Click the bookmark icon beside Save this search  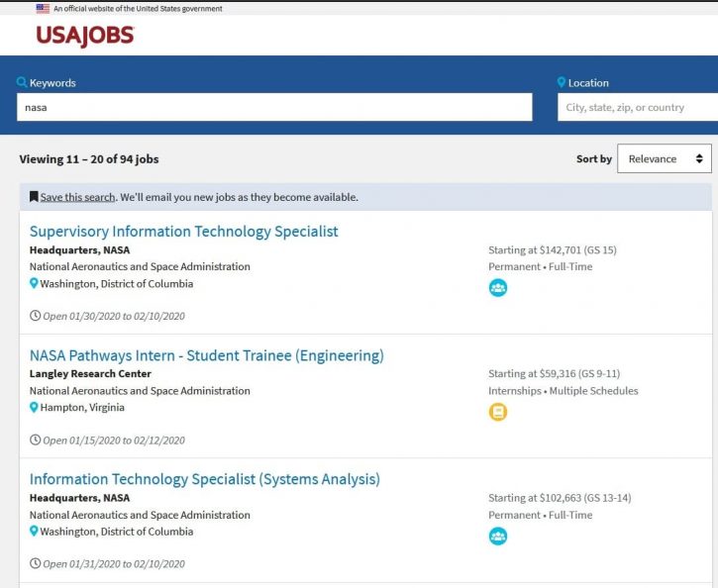[x=34, y=197]
